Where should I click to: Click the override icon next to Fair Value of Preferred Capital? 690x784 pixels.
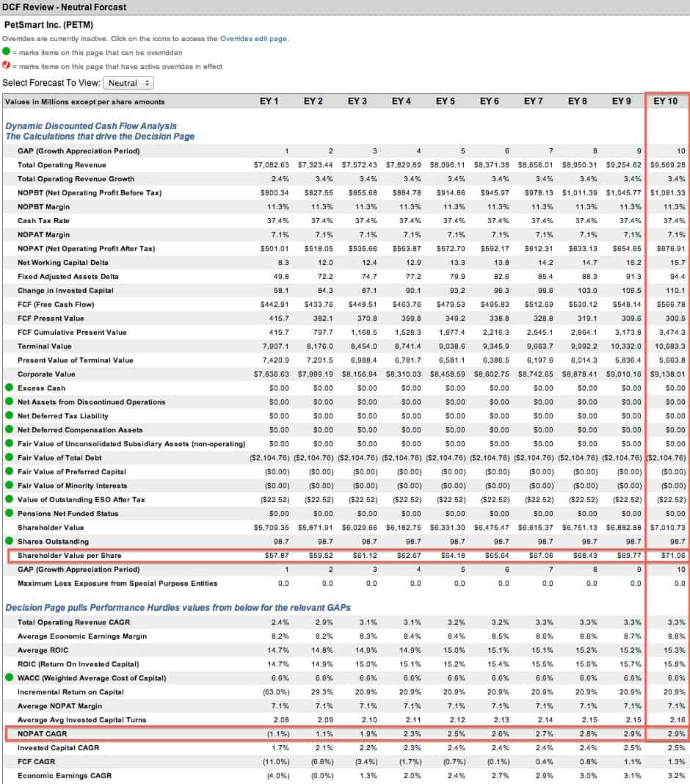pyautogui.click(x=7, y=471)
